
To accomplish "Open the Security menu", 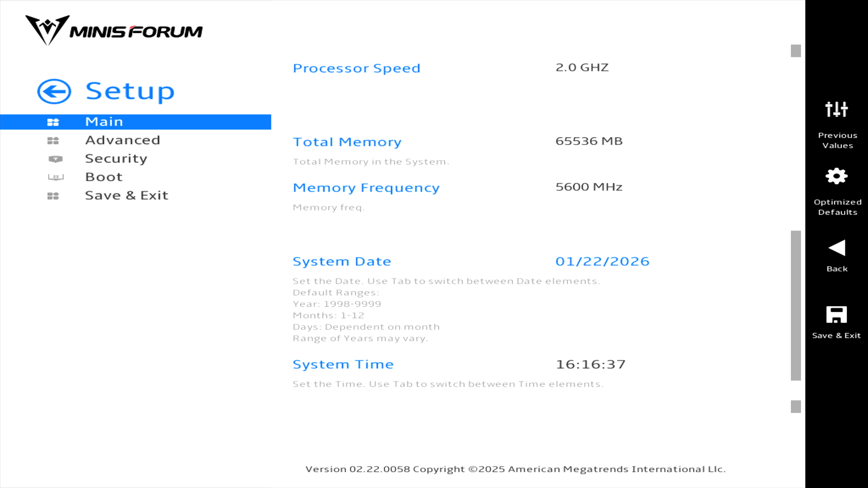I will [116, 159].
